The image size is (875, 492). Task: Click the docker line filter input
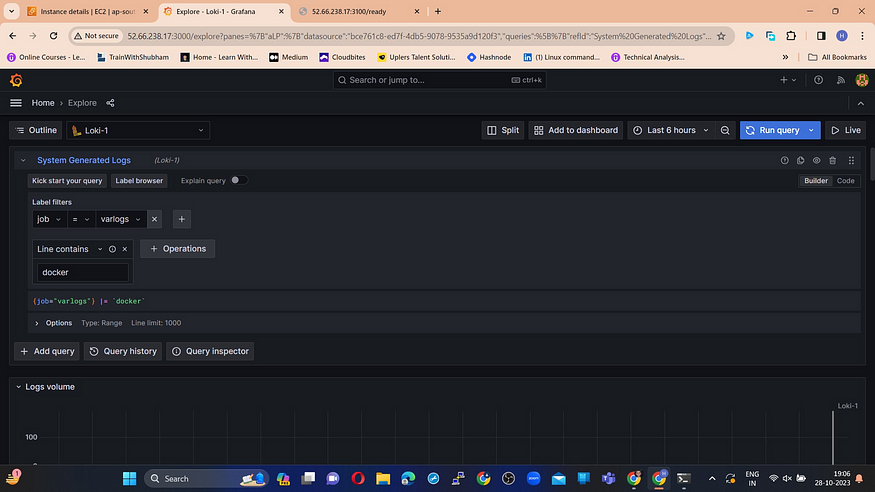tap(83, 272)
